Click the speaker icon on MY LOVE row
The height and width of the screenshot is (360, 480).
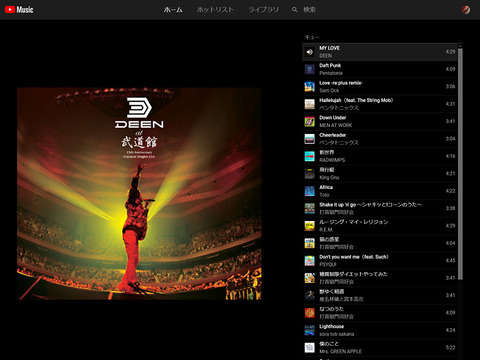pyautogui.click(x=310, y=52)
